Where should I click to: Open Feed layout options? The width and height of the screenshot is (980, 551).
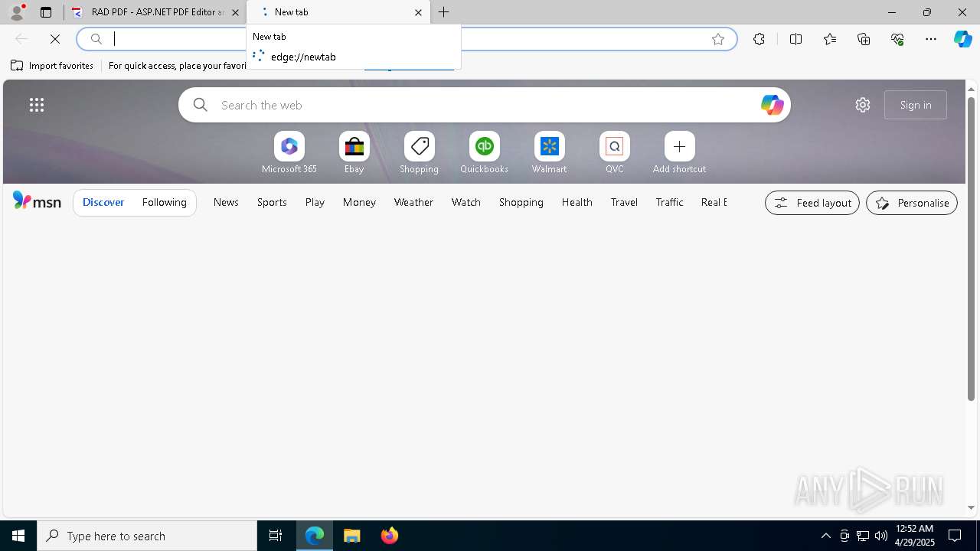click(812, 203)
